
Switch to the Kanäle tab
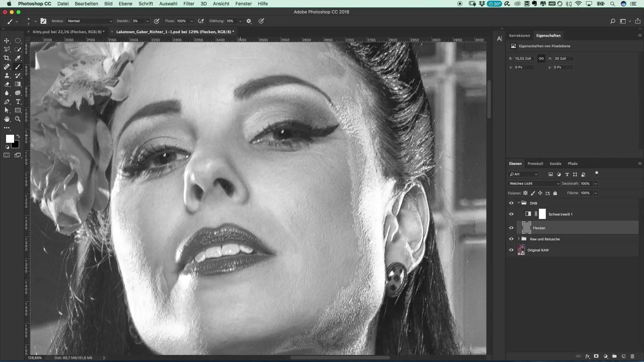tap(555, 164)
